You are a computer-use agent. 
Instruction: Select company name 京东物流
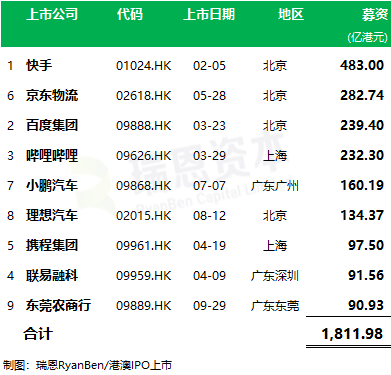[x=52, y=95]
